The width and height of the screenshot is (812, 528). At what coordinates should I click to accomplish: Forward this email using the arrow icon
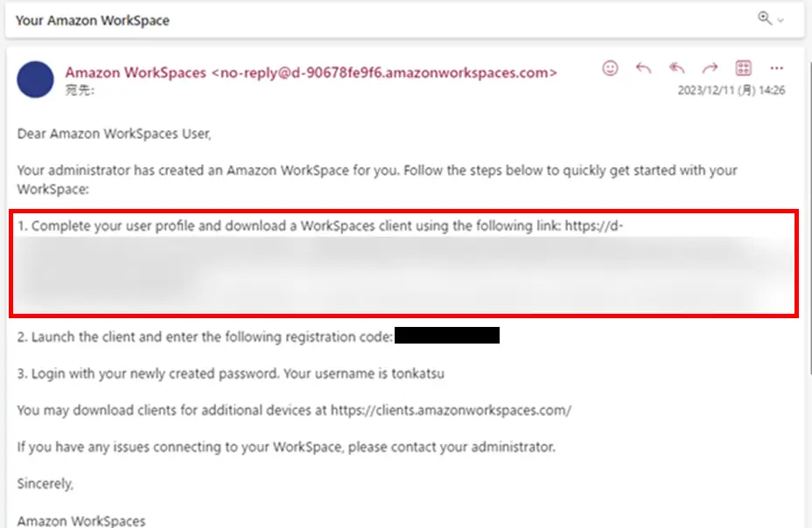pyautogui.click(x=710, y=68)
